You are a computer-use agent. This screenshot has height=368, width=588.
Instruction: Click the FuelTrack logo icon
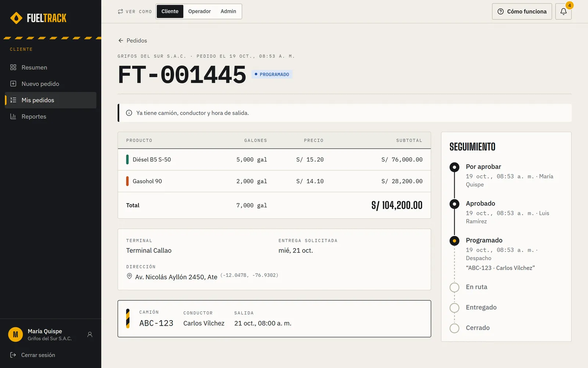pos(16,18)
